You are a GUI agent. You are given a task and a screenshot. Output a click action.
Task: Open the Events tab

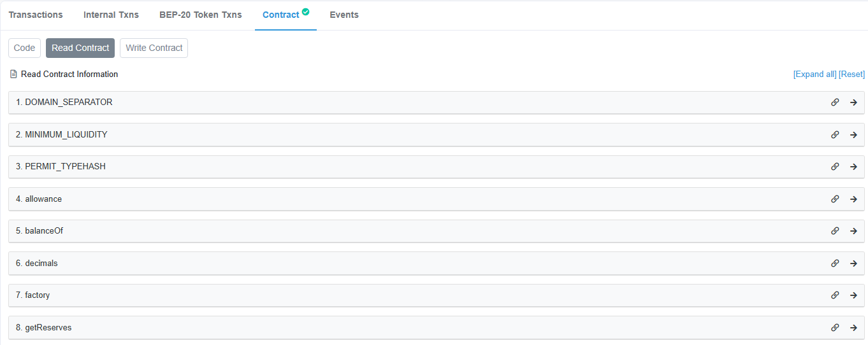coord(344,15)
